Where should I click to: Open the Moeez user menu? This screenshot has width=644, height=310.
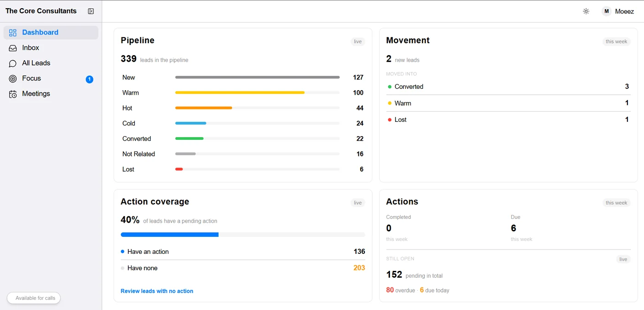pyautogui.click(x=618, y=11)
